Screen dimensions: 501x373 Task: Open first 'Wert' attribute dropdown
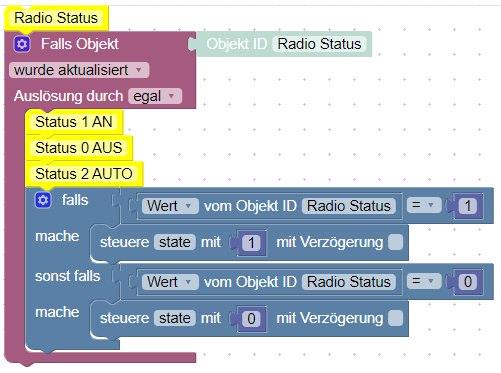(170, 206)
